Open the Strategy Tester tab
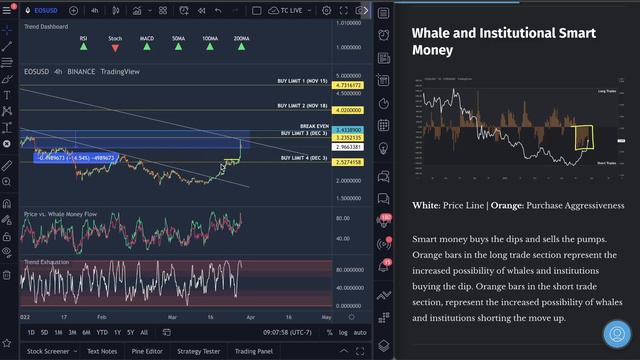 click(x=198, y=351)
